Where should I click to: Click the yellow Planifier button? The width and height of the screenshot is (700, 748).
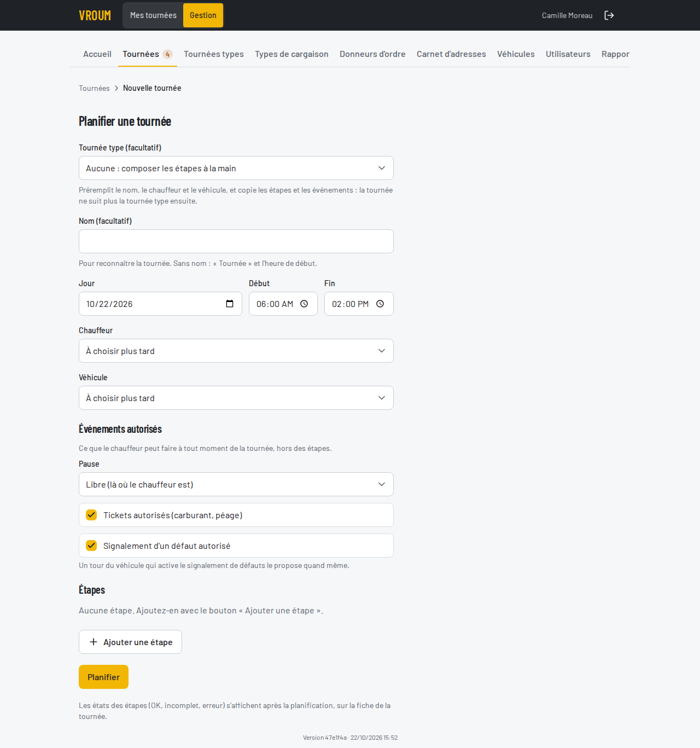[103, 677]
